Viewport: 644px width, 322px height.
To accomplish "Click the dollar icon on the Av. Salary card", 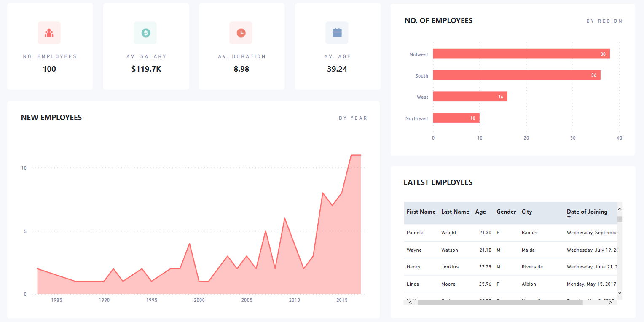I will pyautogui.click(x=145, y=32).
